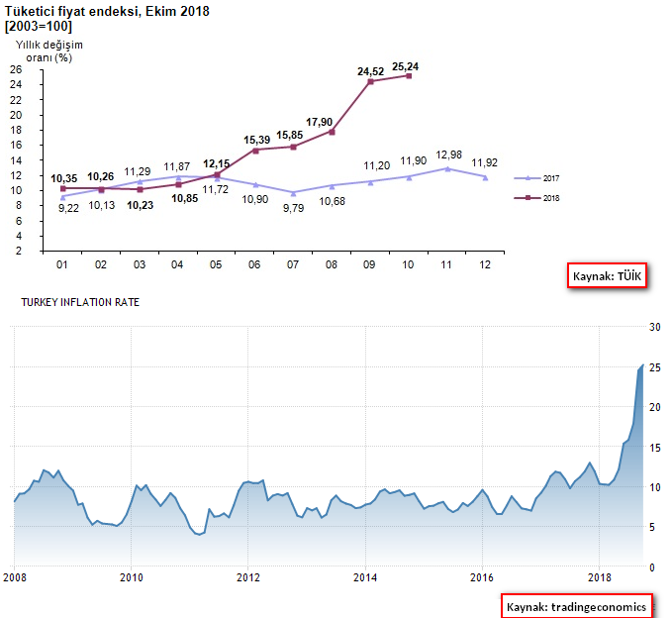
Task: Click month 01 on the x-axis
Action: click(x=61, y=264)
